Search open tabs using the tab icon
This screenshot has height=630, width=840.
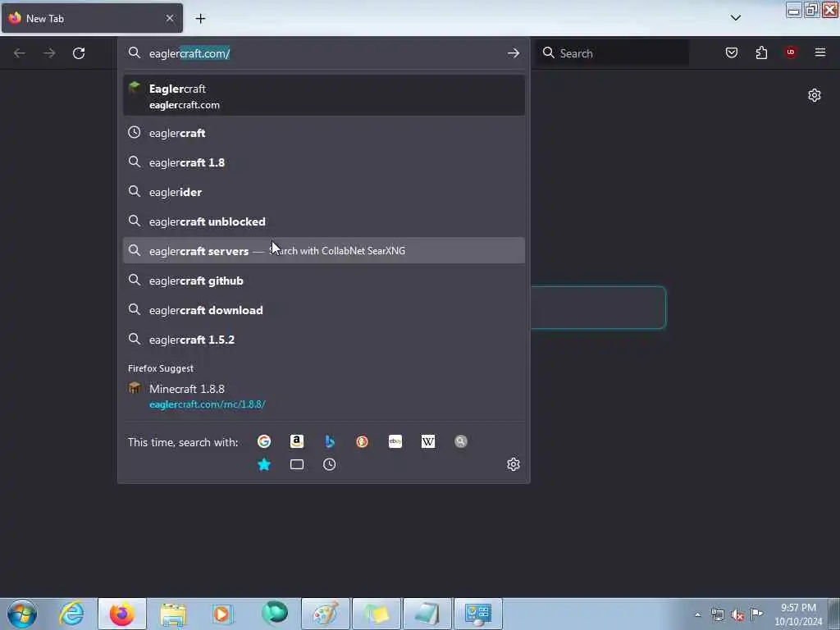point(297,464)
